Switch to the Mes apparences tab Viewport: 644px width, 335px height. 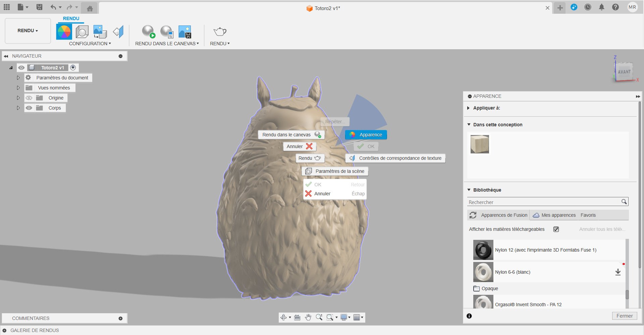point(554,215)
